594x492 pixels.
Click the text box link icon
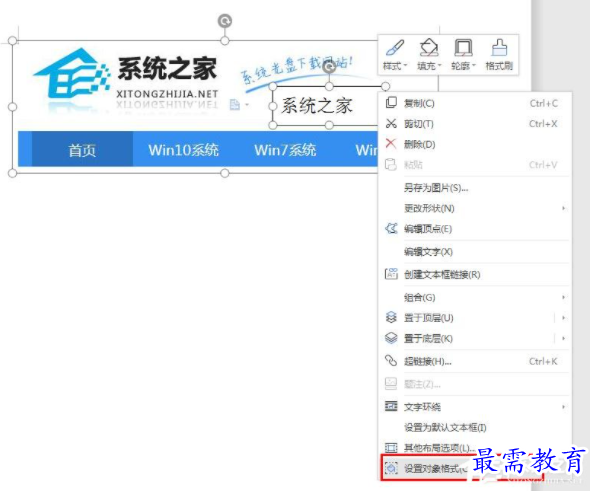391,274
